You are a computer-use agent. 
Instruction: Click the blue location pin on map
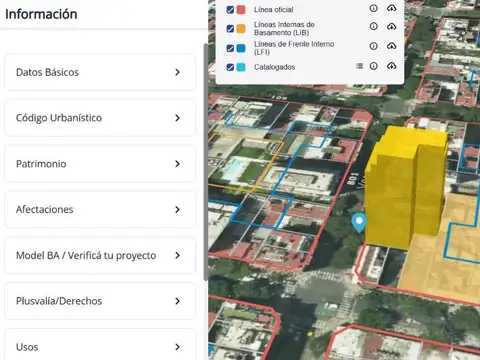pos(359,222)
